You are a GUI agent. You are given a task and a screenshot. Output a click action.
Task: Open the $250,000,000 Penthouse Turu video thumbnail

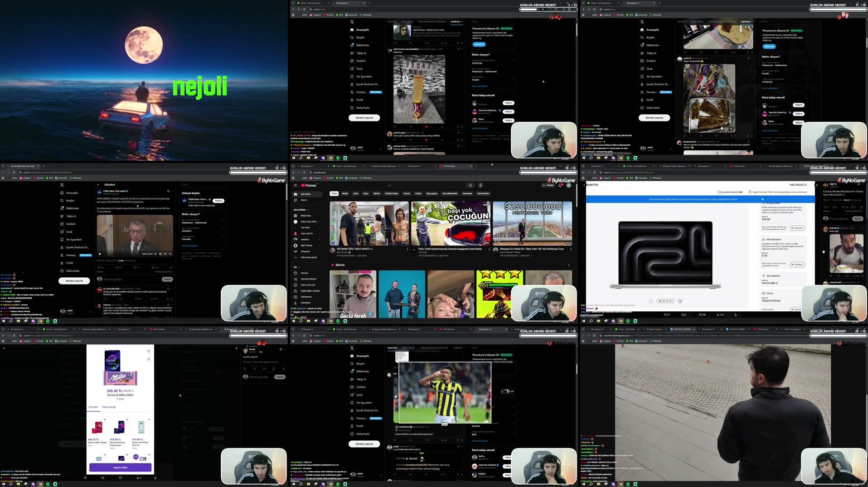click(x=532, y=223)
